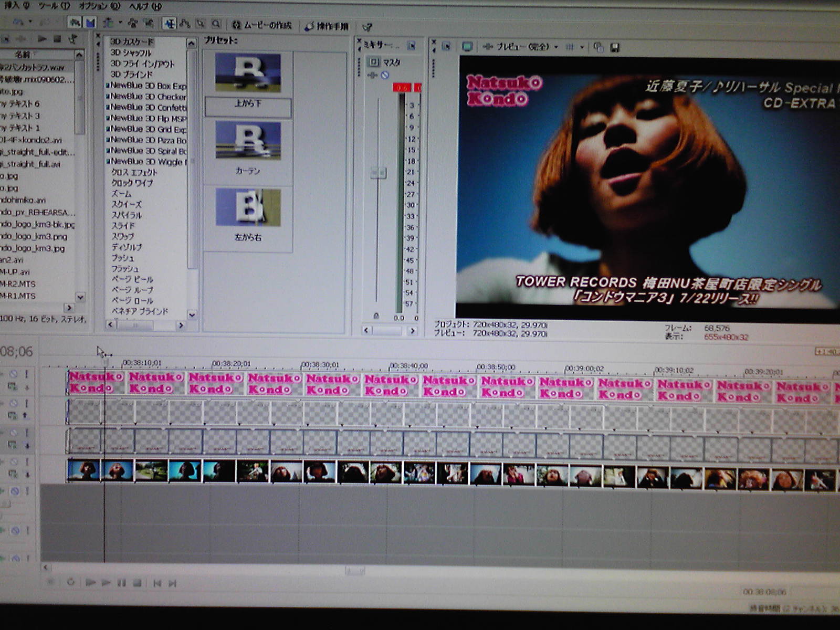840x630 pixels.
Task: Click the video preview properties icon
Action: [x=446, y=47]
